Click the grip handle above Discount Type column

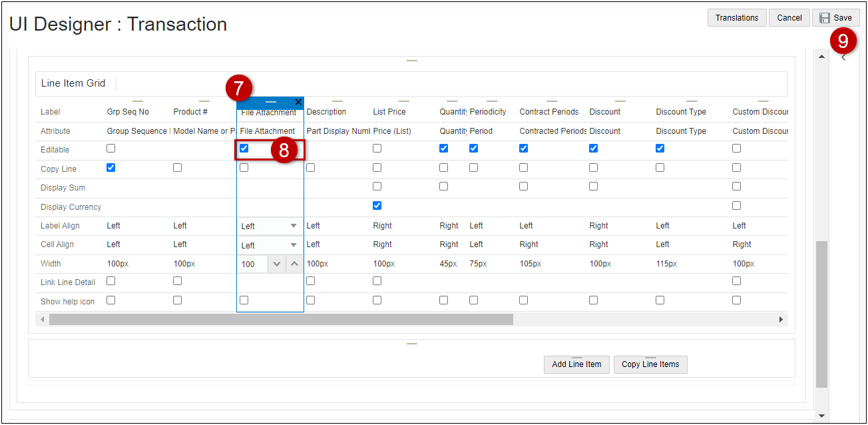pos(692,101)
